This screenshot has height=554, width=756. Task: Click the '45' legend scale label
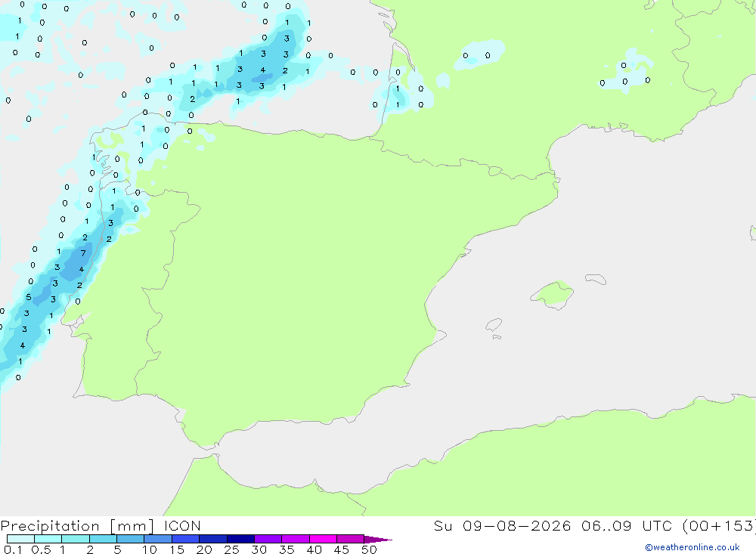point(342,549)
